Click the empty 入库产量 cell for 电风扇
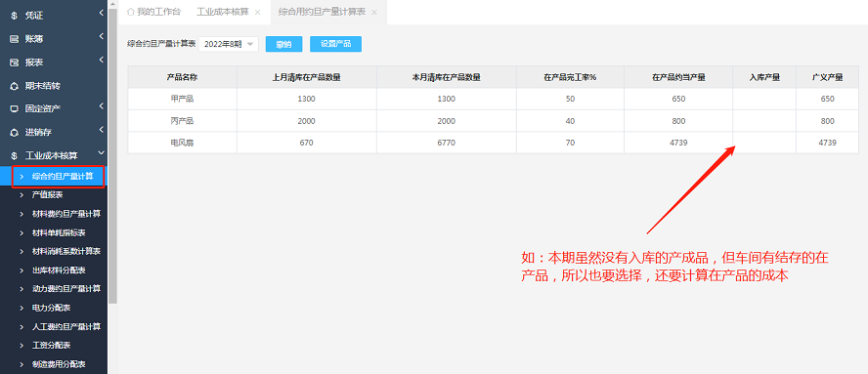The height and width of the screenshot is (374, 868). pos(764,143)
